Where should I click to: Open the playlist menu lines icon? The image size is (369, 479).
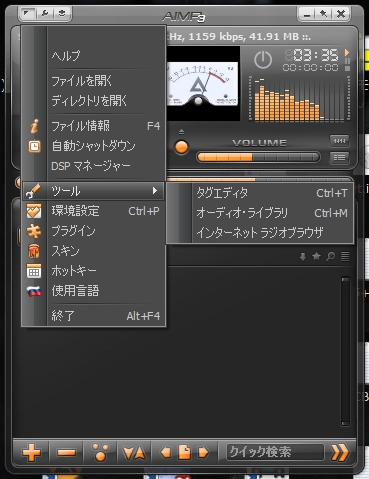[x=345, y=256]
